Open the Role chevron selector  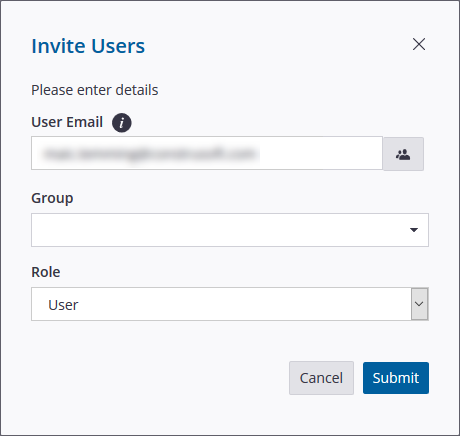coord(419,304)
